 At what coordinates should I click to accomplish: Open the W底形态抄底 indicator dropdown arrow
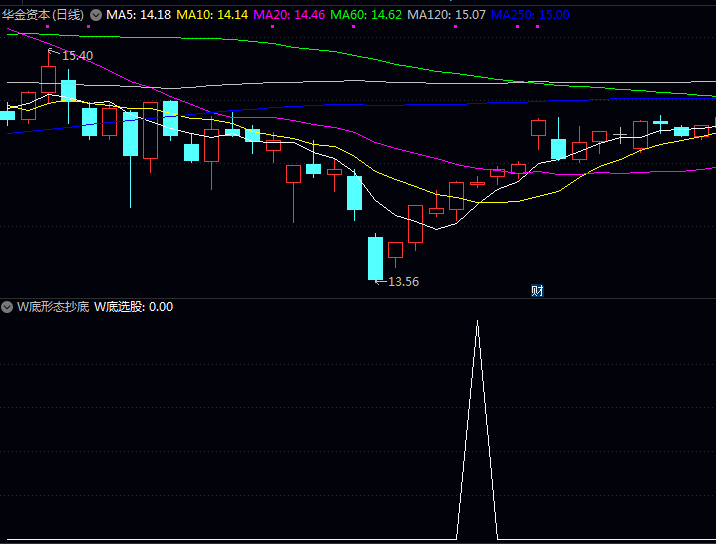coord(8,307)
